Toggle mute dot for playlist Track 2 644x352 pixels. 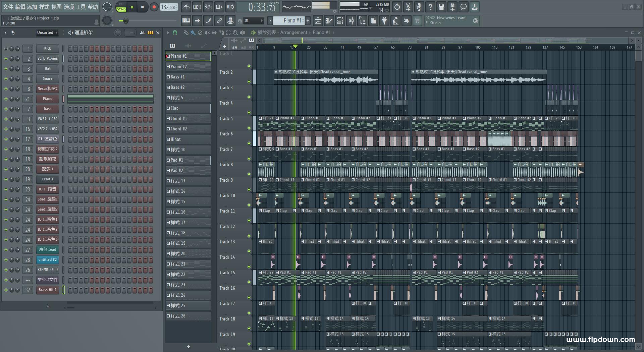pos(249,81)
